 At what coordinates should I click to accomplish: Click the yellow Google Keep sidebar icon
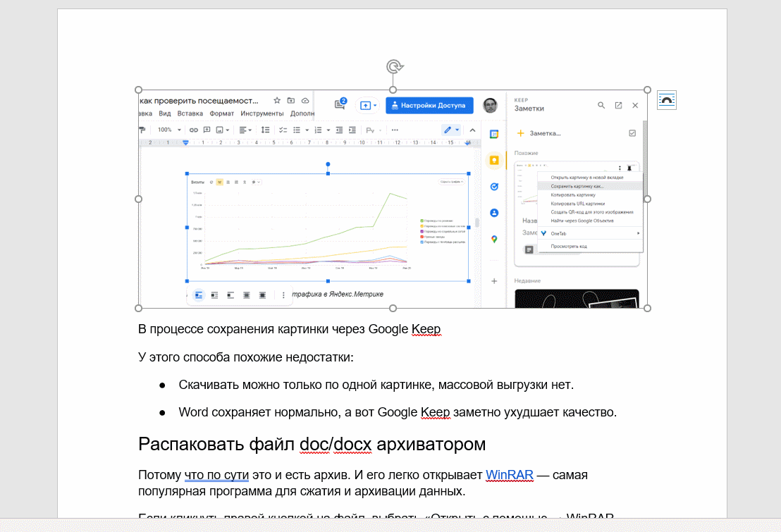tap(494, 161)
